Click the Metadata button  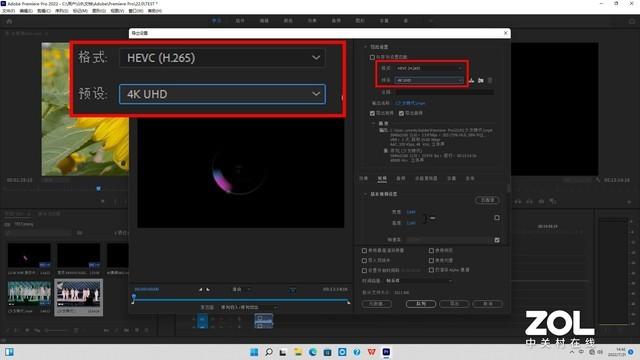[x=376, y=304]
